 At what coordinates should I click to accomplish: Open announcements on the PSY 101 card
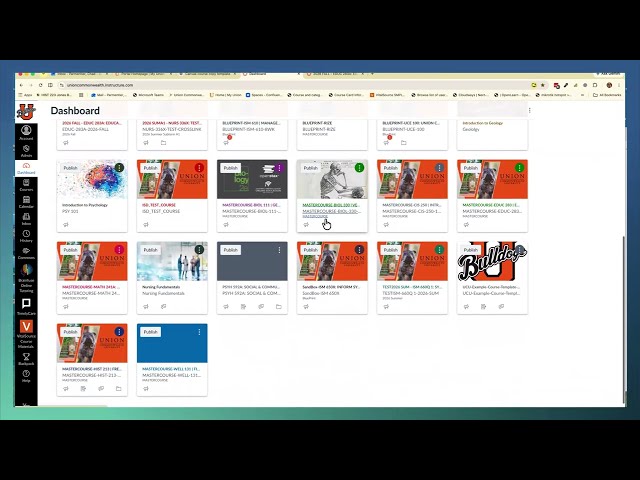coord(66,224)
